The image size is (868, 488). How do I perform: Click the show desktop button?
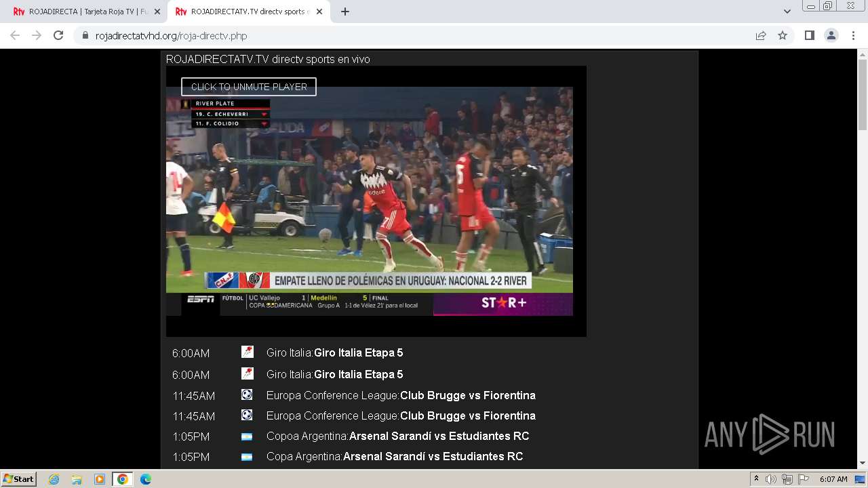click(x=860, y=479)
